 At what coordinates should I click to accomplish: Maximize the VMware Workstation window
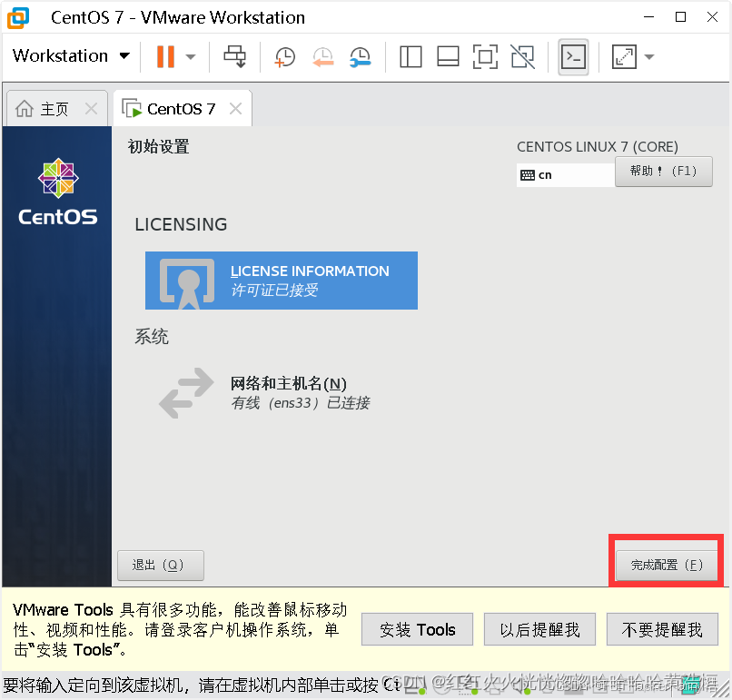click(680, 17)
